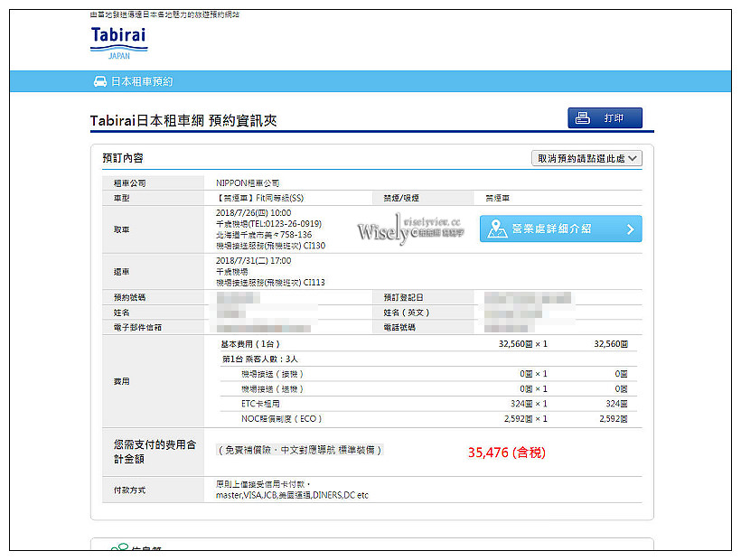741x560 pixels.
Task: Click the 預訂內容 section title
Action: pos(123,158)
